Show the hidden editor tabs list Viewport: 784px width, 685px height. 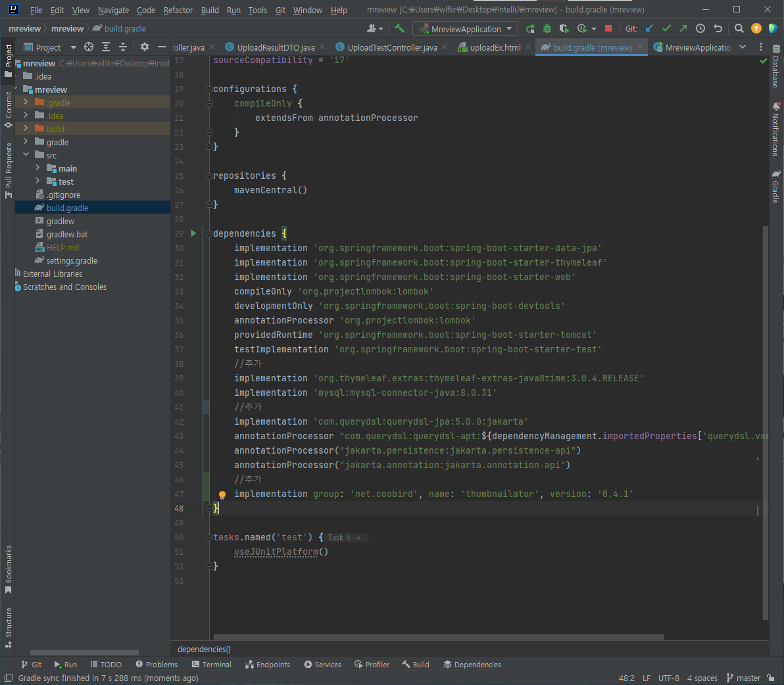tap(743, 47)
